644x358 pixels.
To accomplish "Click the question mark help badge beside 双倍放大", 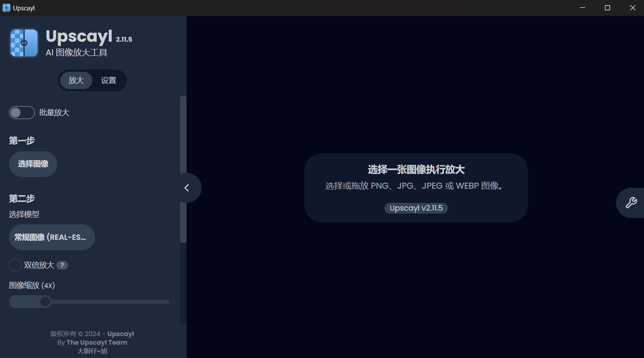I will click(x=62, y=265).
